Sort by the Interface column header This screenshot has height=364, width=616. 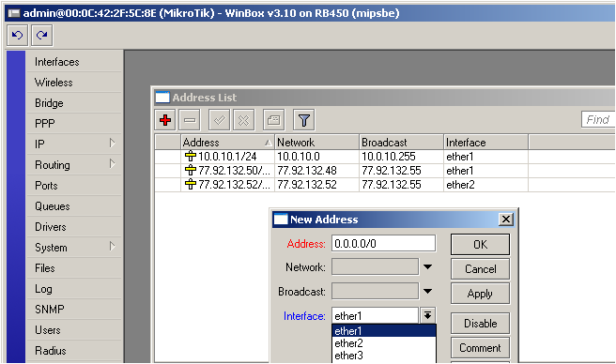coord(485,143)
